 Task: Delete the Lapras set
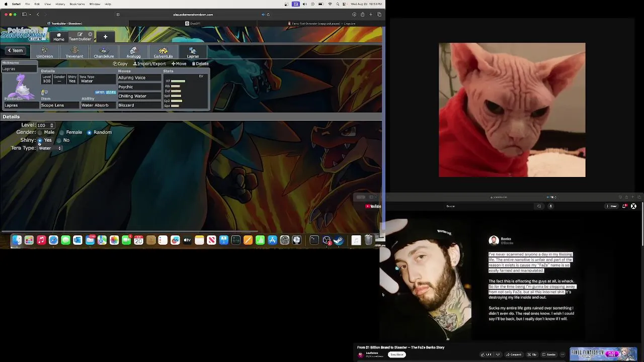(x=200, y=64)
